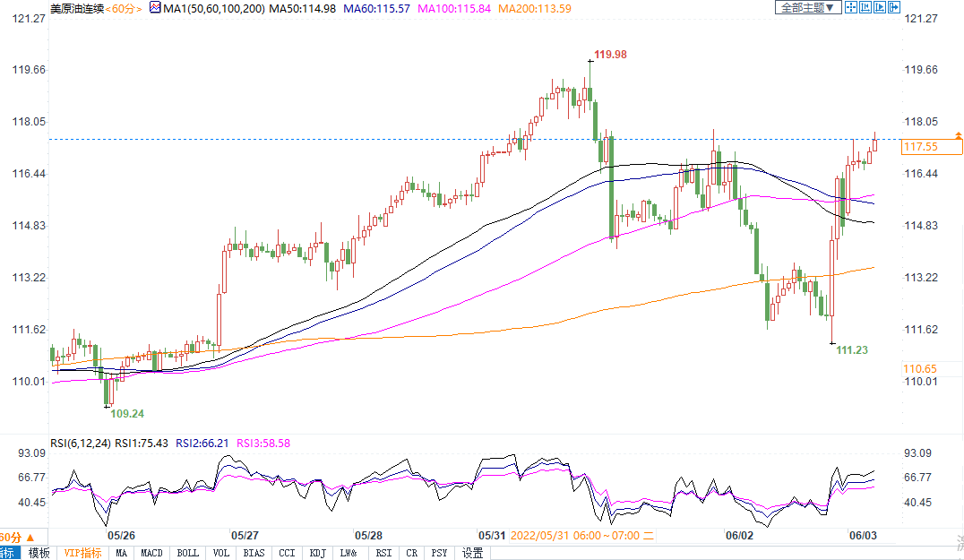
Task: Open the <60分> period selector beside the title
Action: tap(123, 8)
